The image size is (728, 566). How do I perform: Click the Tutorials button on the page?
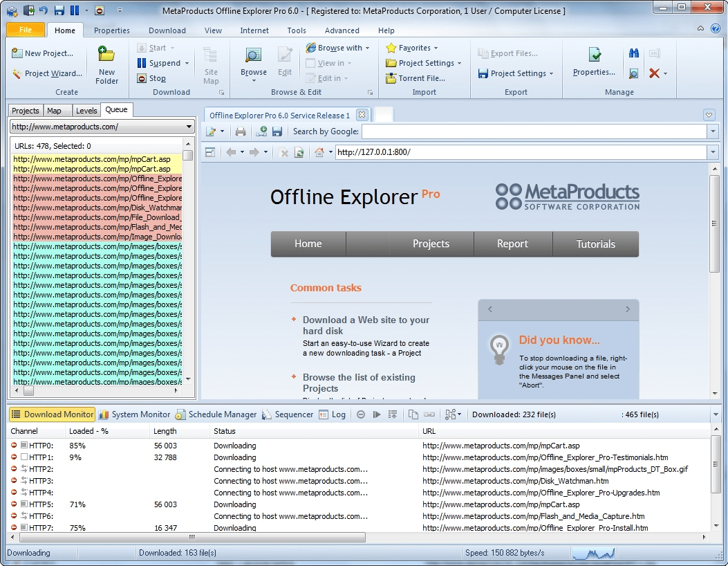[595, 244]
